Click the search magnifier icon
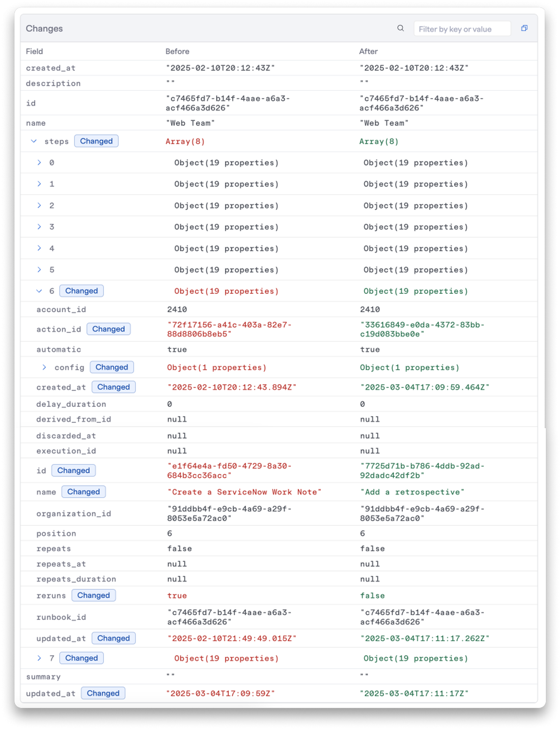This screenshot has height=729, width=560. (400, 28)
